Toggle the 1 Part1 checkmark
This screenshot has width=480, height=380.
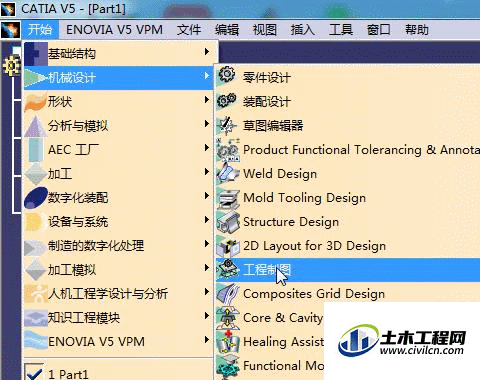coord(35,372)
